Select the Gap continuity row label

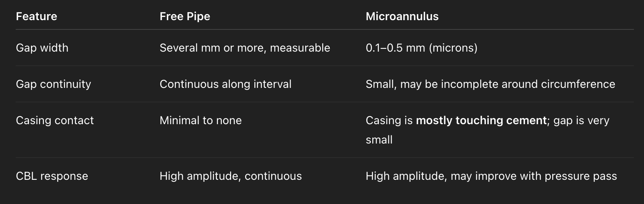click(53, 84)
